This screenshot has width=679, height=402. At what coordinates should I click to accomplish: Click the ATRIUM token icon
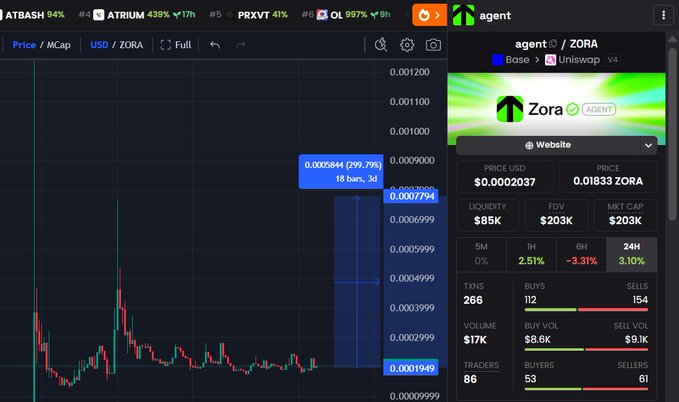point(99,15)
